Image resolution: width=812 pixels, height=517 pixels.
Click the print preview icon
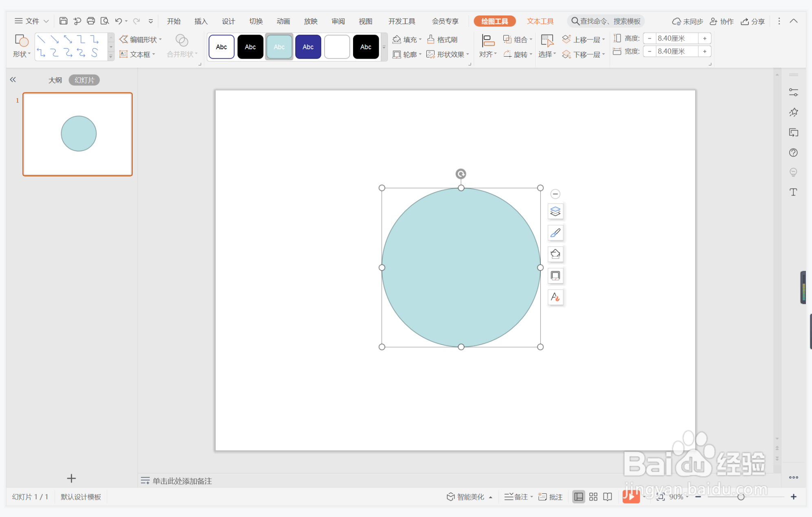pos(105,21)
